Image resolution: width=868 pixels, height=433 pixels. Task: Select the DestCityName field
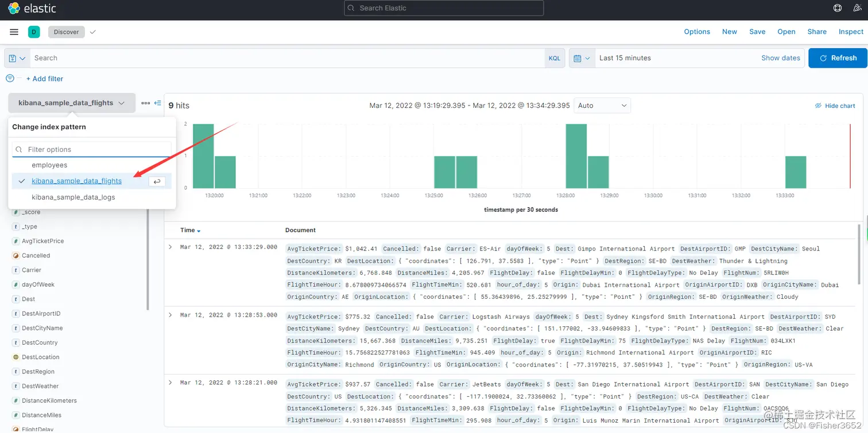coord(42,328)
